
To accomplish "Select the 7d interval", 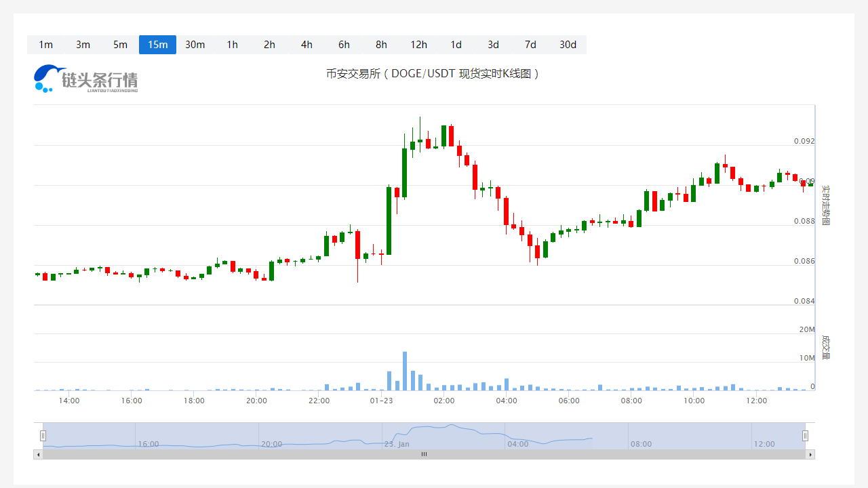I will click(x=530, y=45).
